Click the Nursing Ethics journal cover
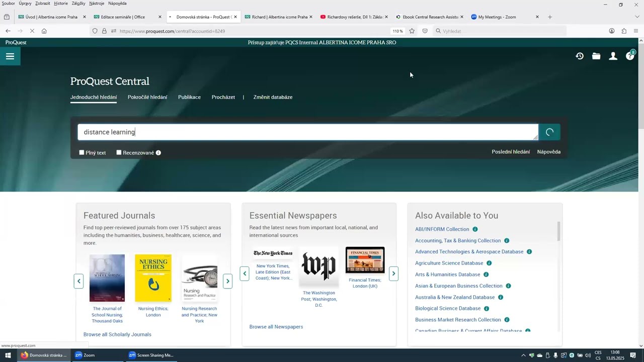Screen dimensions: 644x362 (x=153, y=278)
